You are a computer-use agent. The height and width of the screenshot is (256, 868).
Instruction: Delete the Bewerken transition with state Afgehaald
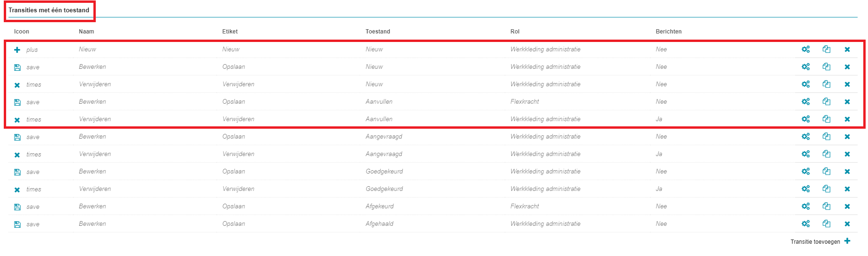847,224
